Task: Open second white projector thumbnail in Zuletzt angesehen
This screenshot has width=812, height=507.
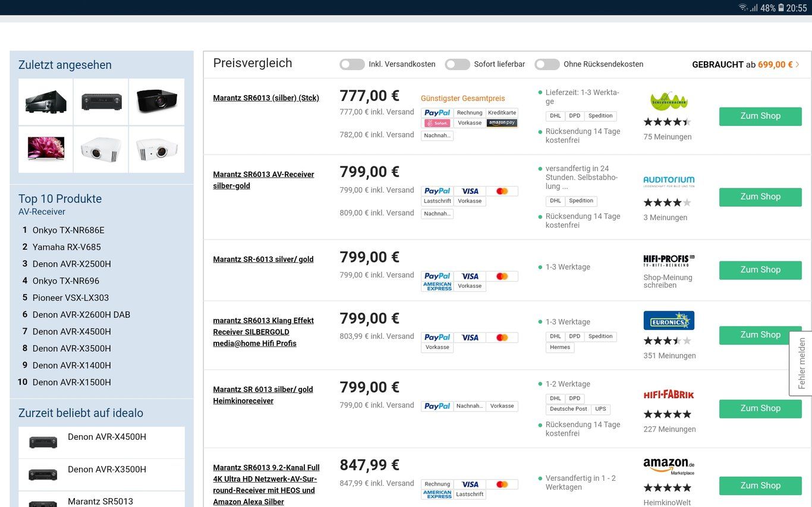Action: [156, 149]
